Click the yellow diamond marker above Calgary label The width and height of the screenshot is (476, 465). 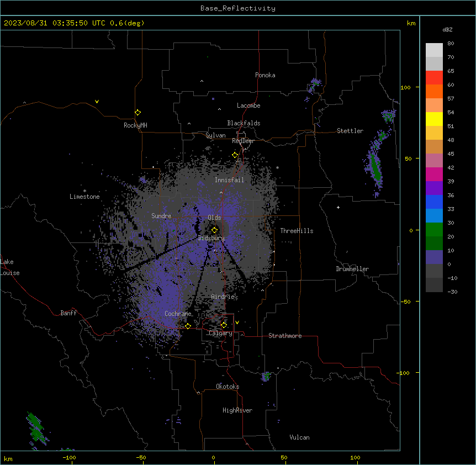(224, 325)
